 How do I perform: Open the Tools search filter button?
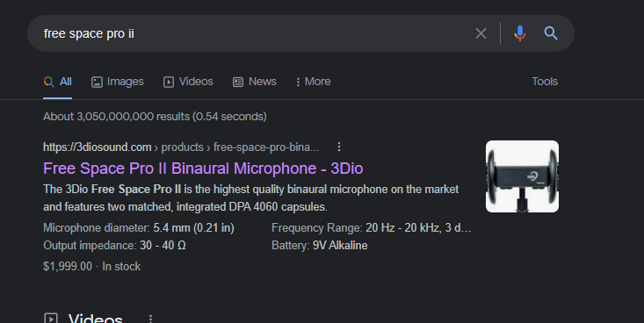545,82
